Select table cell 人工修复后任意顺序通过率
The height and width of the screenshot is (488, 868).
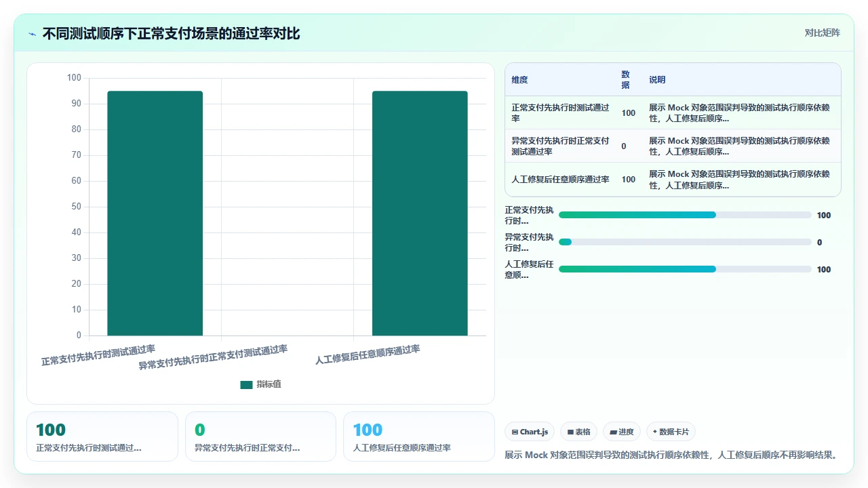560,180
